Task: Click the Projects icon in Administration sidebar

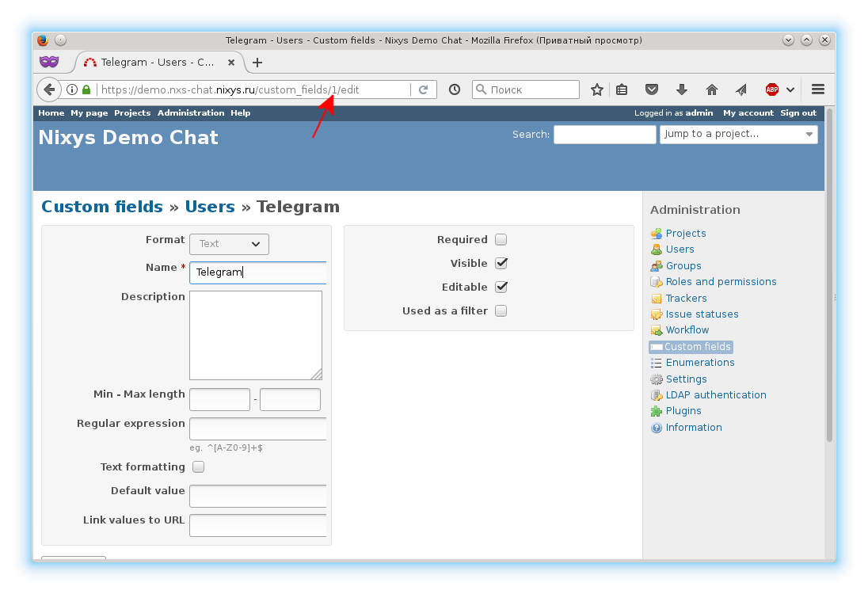Action: (657, 233)
